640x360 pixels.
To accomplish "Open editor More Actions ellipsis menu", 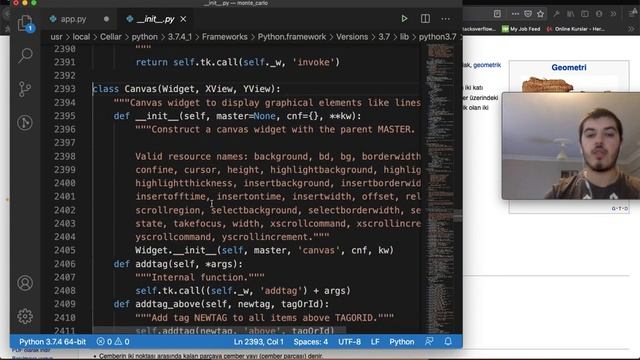I will [x=446, y=19].
